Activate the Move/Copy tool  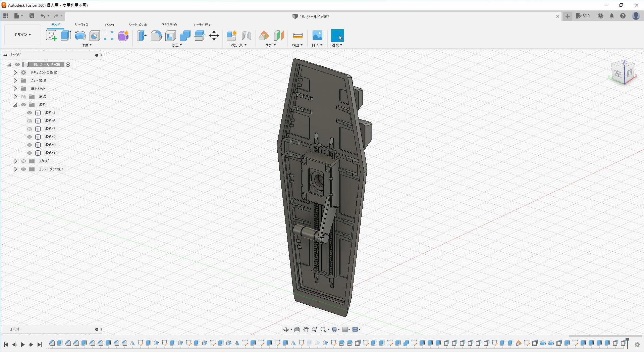click(x=214, y=36)
